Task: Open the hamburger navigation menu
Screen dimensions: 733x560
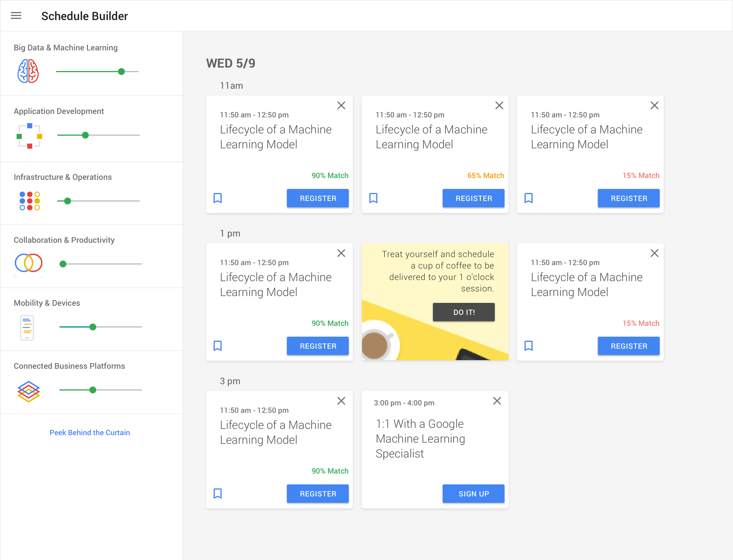Action: 16,16
